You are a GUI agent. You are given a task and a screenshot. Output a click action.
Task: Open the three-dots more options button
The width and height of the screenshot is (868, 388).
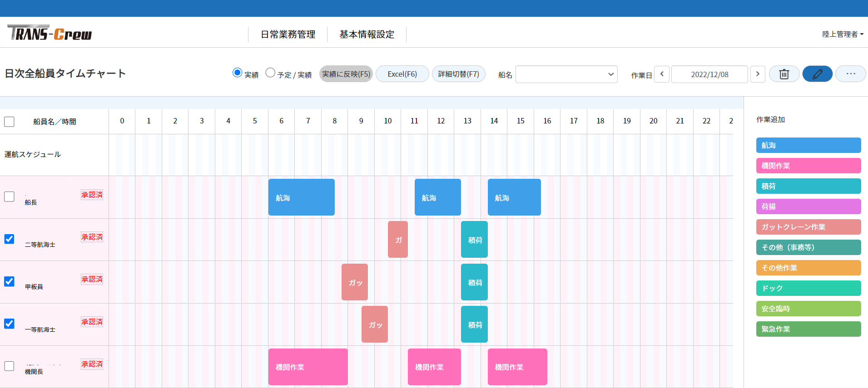coord(850,74)
